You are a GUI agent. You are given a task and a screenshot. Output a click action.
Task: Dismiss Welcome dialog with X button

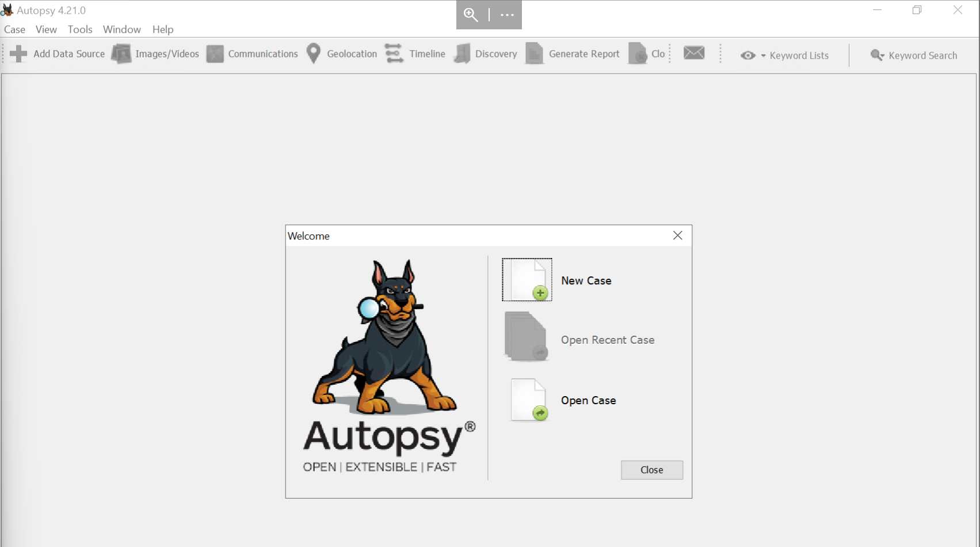678,235
